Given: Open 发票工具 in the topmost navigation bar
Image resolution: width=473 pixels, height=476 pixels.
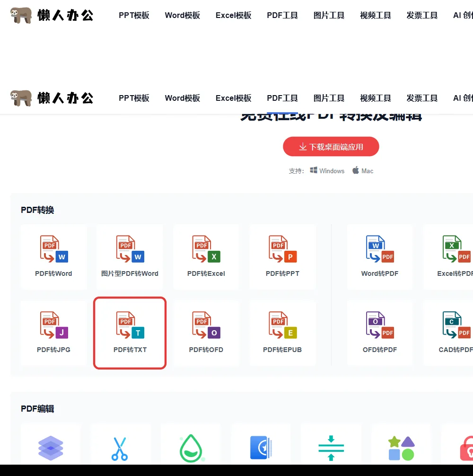Looking at the screenshot, I should coord(422,15).
